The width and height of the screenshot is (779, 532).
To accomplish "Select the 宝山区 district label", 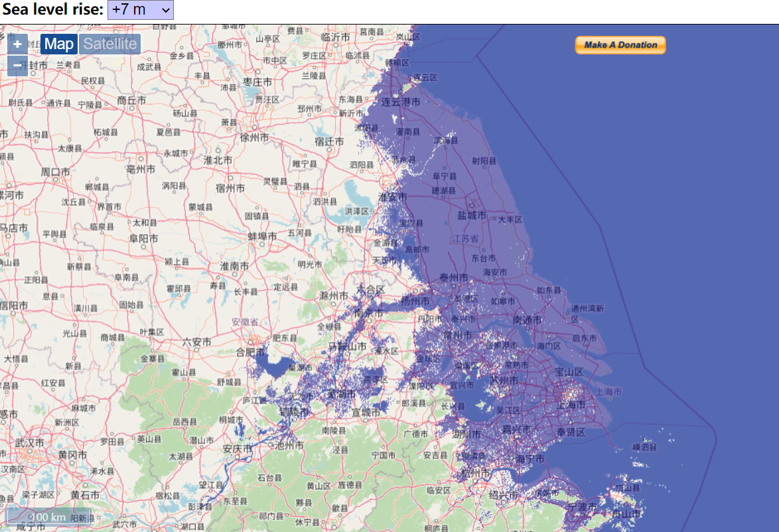I will (x=569, y=371).
